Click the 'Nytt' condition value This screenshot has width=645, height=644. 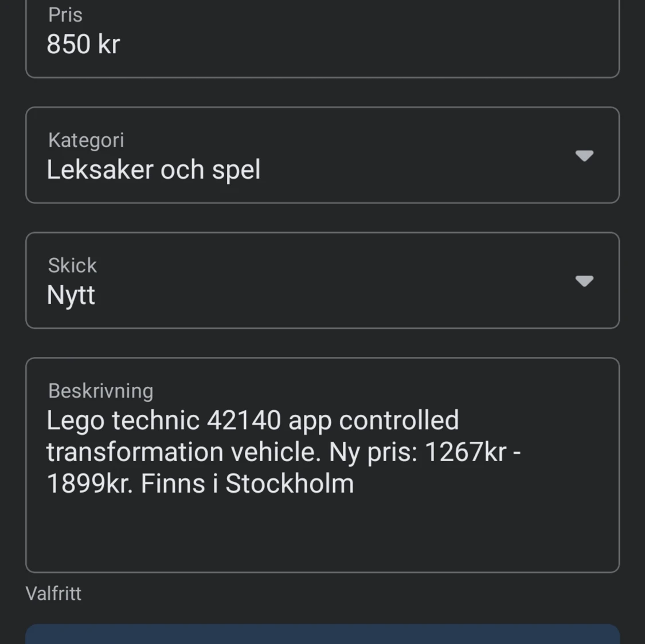(x=71, y=295)
